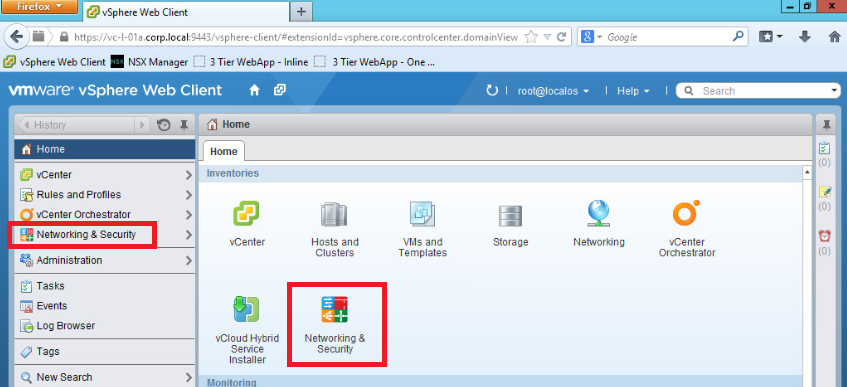The image size is (847, 387).
Task: Open Log Browser in the navigator
Action: [105, 326]
